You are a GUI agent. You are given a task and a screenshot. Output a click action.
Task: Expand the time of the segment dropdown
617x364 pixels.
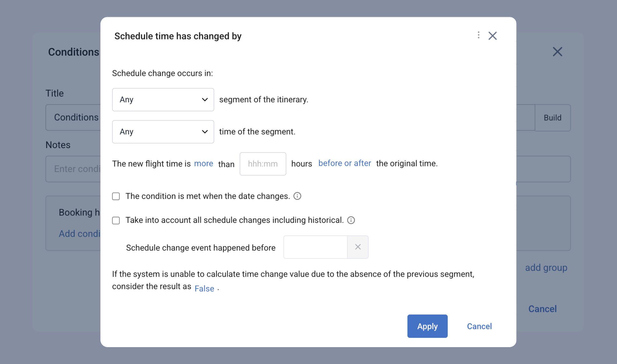(x=163, y=132)
